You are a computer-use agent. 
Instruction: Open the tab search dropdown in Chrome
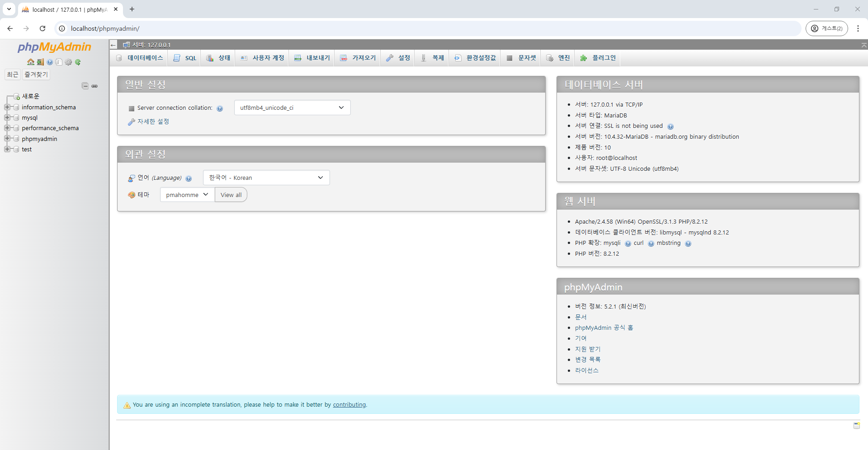(9, 9)
